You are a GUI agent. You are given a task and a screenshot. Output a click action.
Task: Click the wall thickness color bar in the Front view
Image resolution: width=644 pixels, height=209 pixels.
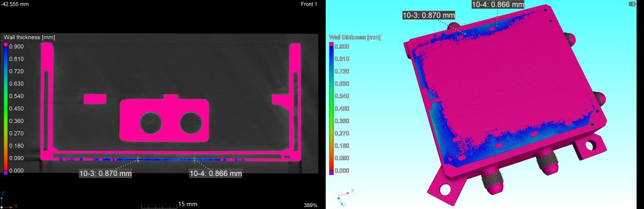tap(6, 108)
